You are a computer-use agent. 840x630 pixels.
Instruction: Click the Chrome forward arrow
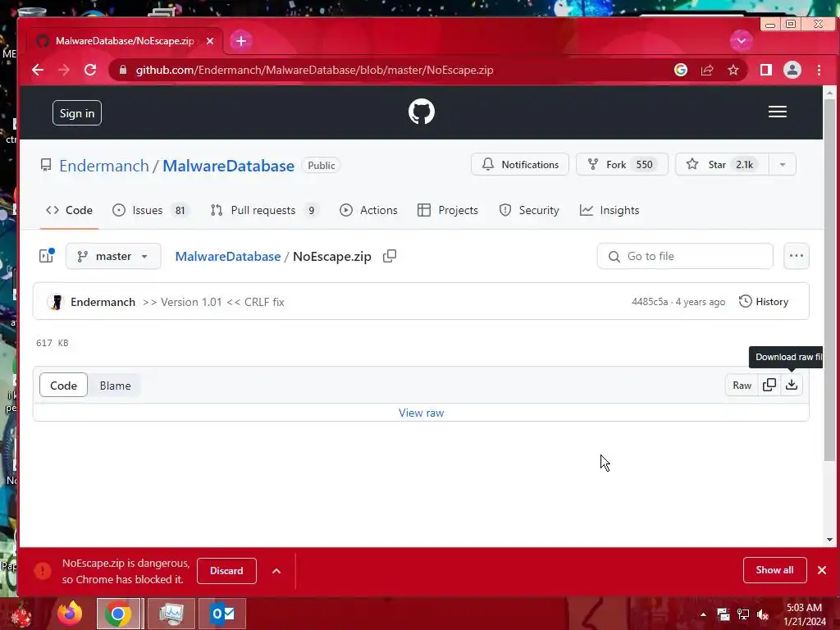point(64,71)
